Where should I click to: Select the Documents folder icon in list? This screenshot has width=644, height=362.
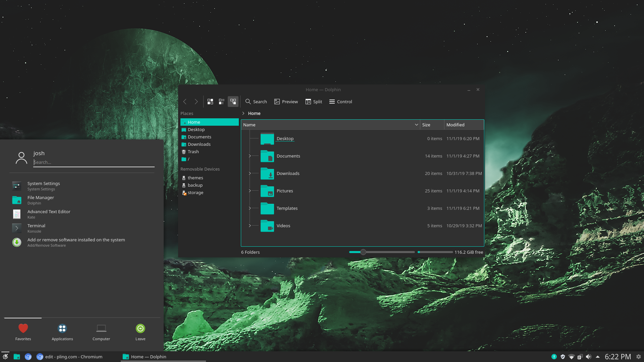pos(267,156)
